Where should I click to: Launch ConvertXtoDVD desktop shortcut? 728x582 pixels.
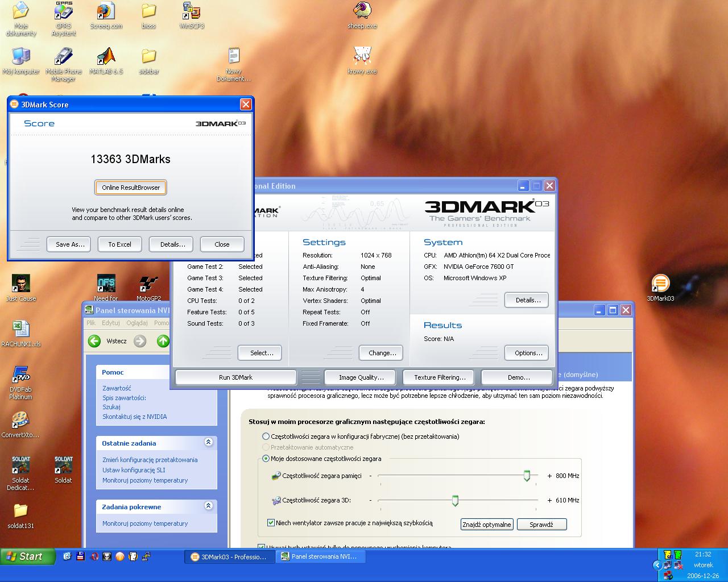(21, 425)
